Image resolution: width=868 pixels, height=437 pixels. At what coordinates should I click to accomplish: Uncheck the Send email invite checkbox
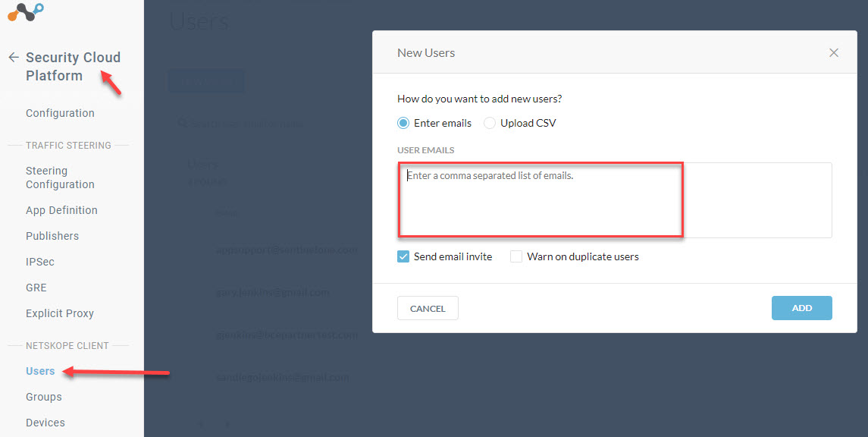pos(403,256)
